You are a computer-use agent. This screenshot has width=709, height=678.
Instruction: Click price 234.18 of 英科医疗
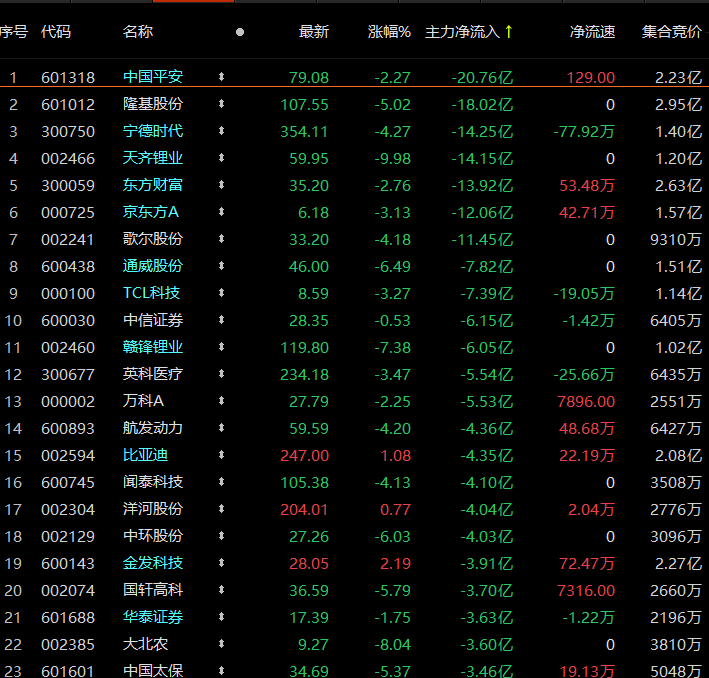(304, 375)
